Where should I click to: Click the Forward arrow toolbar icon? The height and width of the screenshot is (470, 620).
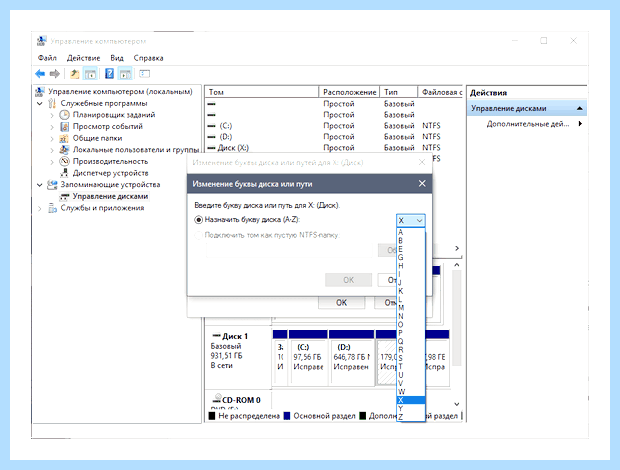click(55, 74)
